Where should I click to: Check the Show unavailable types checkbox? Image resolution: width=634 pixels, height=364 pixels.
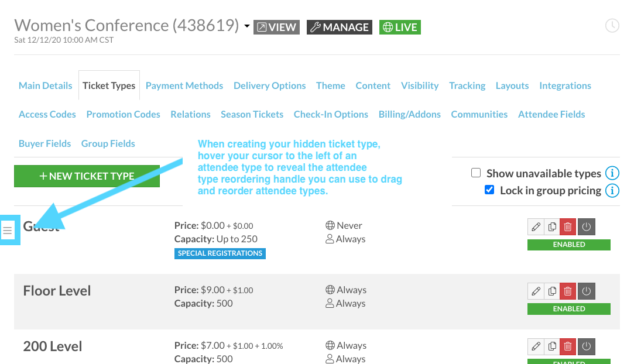tap(476, 173)
